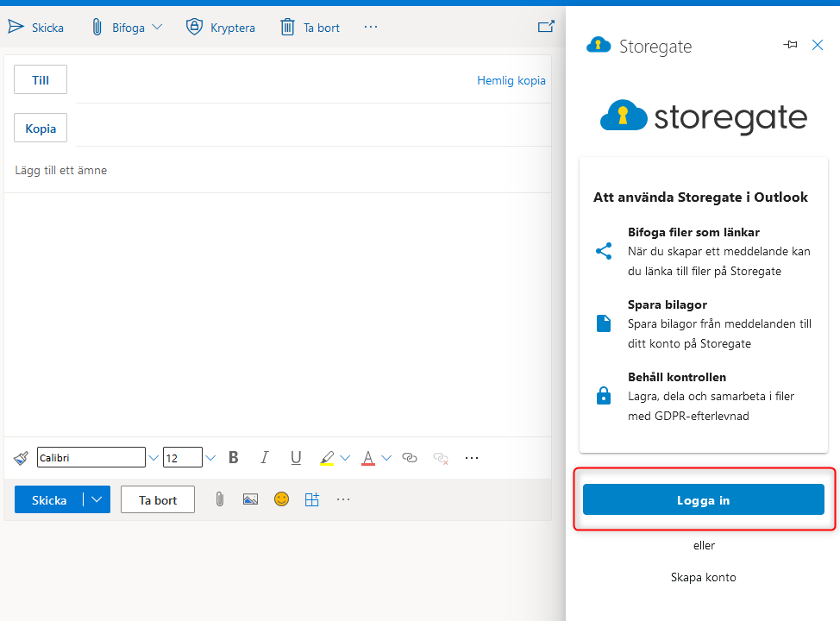Click the 'Spara bilagor' heading text

pyautogui.click(x=668, y=304)
